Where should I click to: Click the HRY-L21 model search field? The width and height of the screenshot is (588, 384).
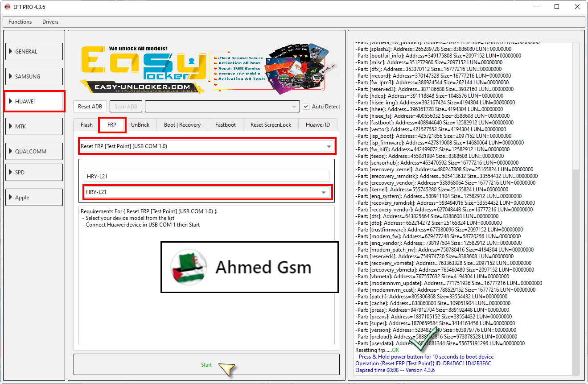point(206,176)
